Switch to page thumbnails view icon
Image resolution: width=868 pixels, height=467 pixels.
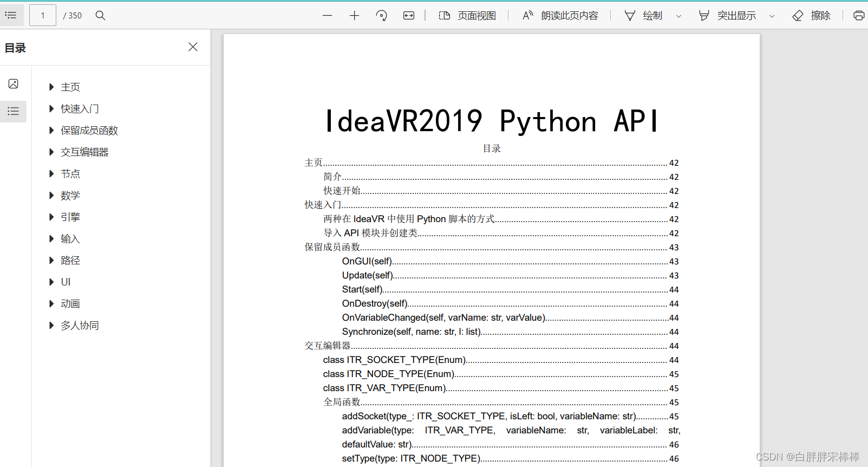tap(14, 83)
